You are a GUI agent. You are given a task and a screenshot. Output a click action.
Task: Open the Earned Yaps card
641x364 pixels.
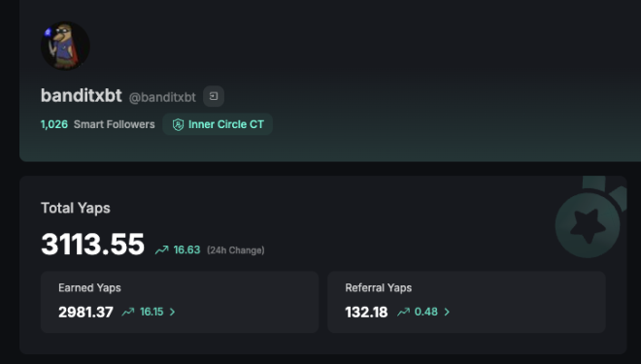coord(180,302)
